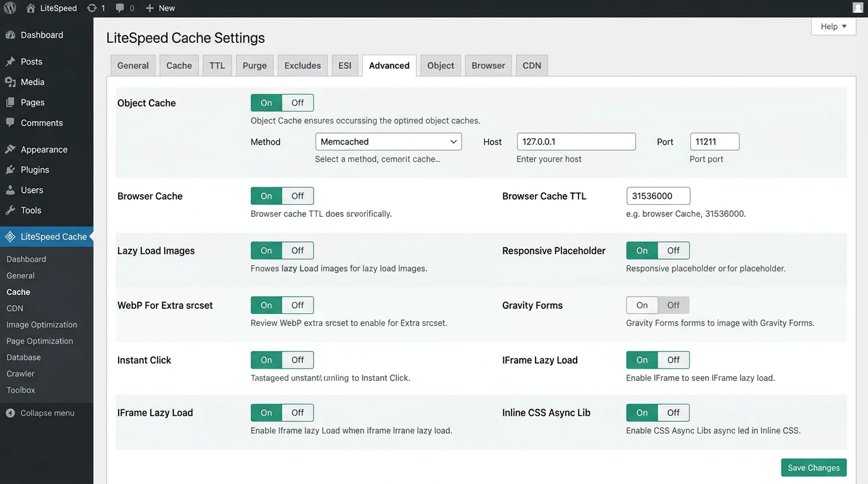Open the Object tab
This screenshot has width=868, height=484.
click(x=441, y=66)
